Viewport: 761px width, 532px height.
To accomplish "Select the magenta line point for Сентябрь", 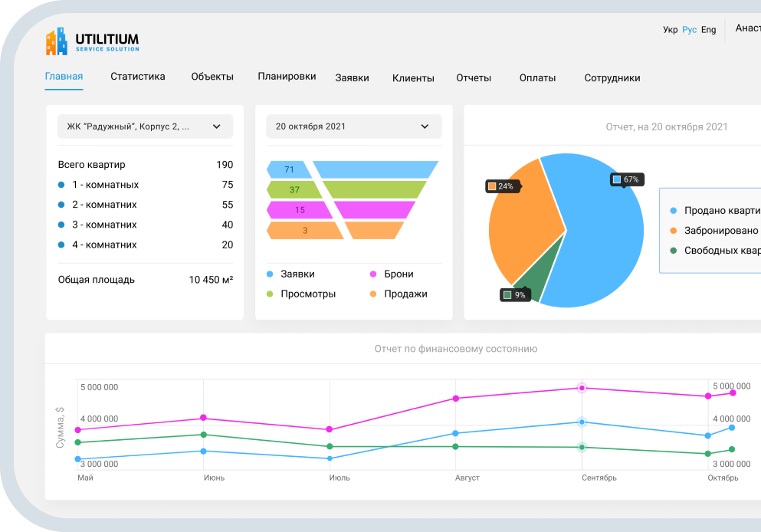I will coord(582,388).
